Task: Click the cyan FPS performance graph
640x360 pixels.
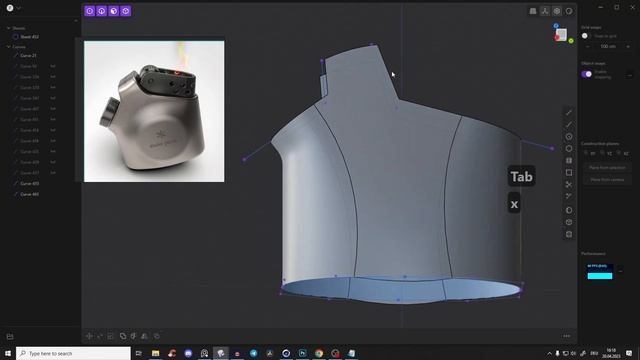Action: (x=600, y=271)
